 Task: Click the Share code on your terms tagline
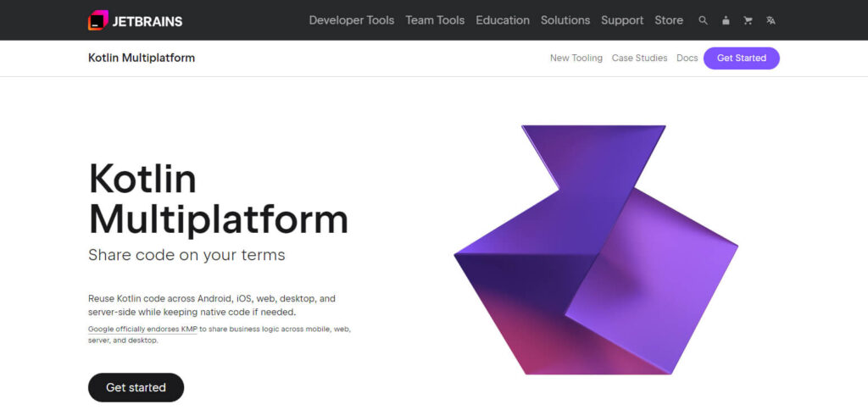(x=186, y=255)
